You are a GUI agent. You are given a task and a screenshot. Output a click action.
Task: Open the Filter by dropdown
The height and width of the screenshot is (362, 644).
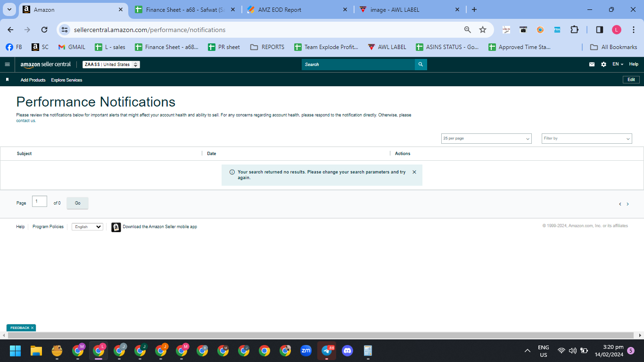tap(586, 139)
